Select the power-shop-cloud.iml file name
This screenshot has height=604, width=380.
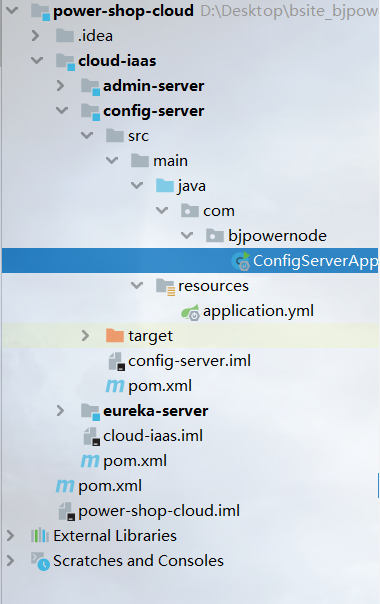point(159,511)
